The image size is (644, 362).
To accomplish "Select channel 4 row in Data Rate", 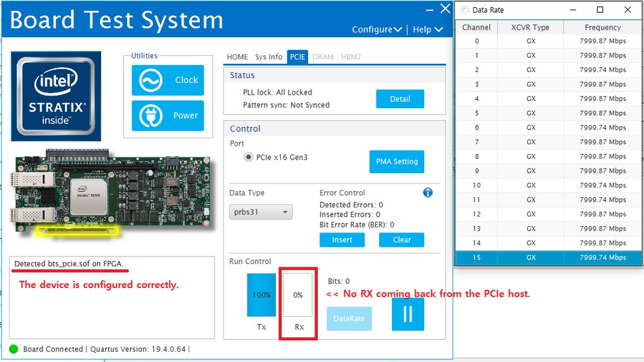I will coord(549,99).
